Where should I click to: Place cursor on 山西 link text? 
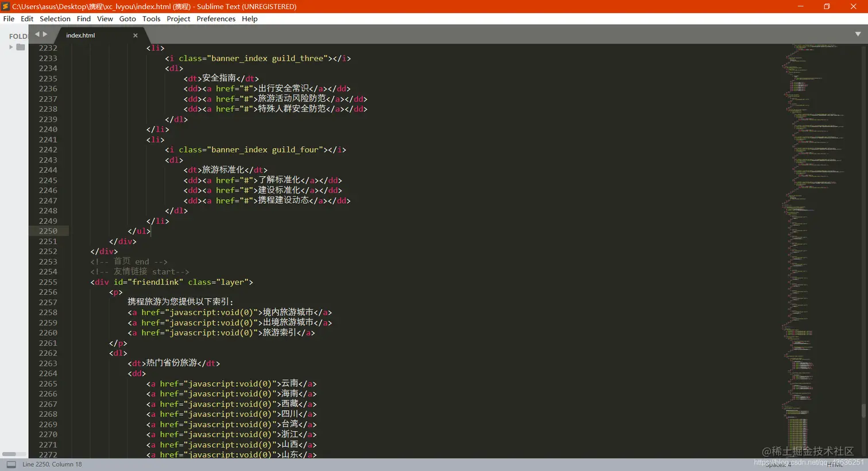[x=290, y=445]
